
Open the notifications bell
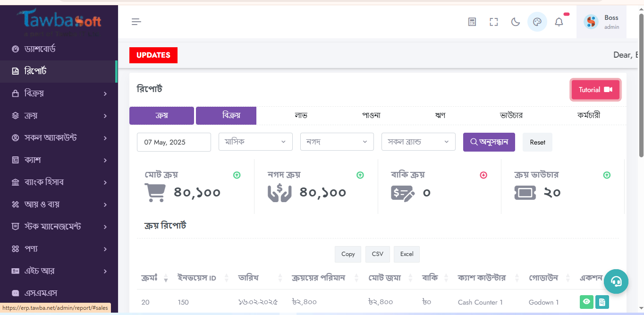pos(559,22)
